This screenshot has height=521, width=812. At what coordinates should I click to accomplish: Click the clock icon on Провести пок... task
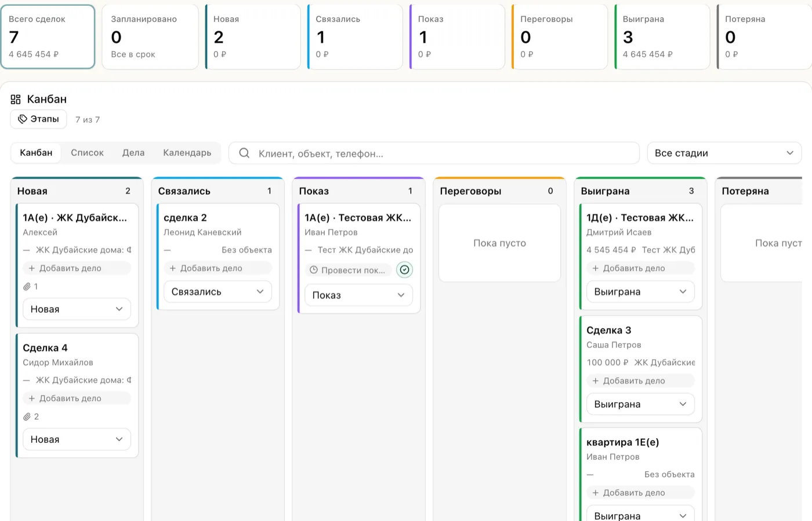tap(314, 270)
